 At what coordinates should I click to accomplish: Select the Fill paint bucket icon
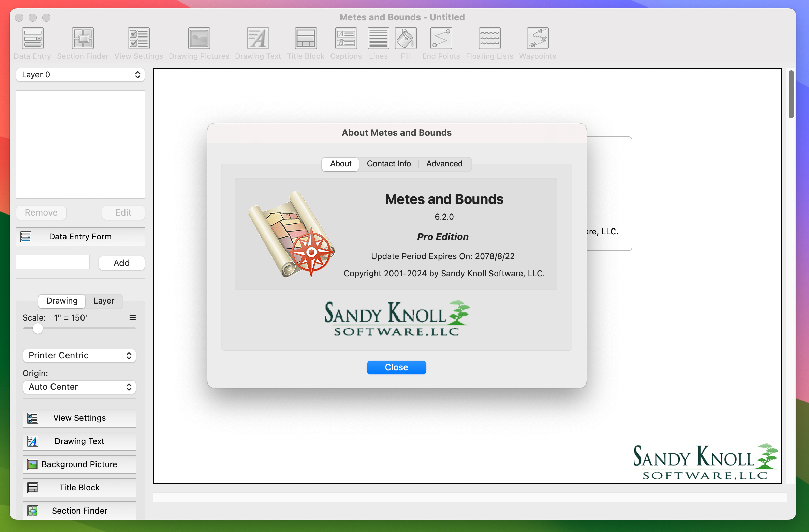(x=406, y=39)
